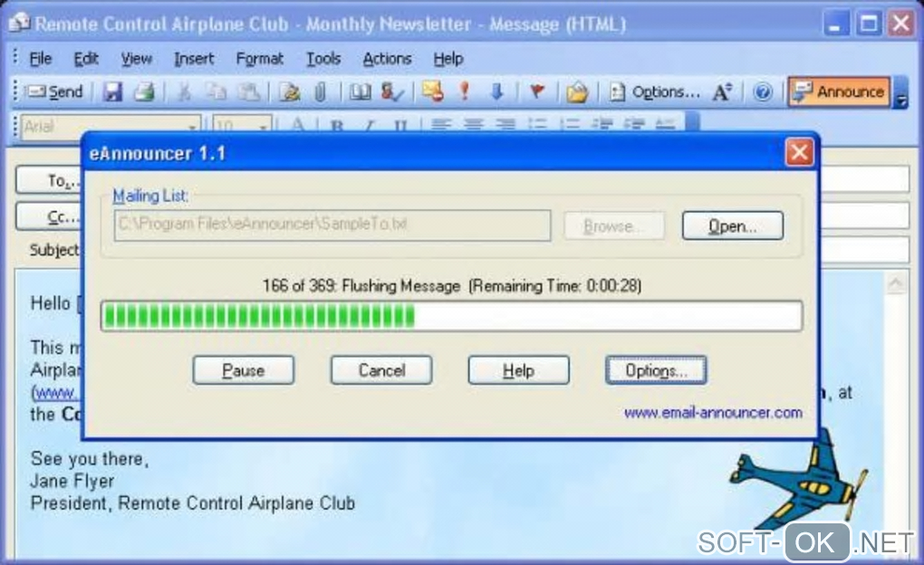Open the Tools menu
Image resolution: width=924 pixels, height=565 pixels.
click(x=323, y=59)
